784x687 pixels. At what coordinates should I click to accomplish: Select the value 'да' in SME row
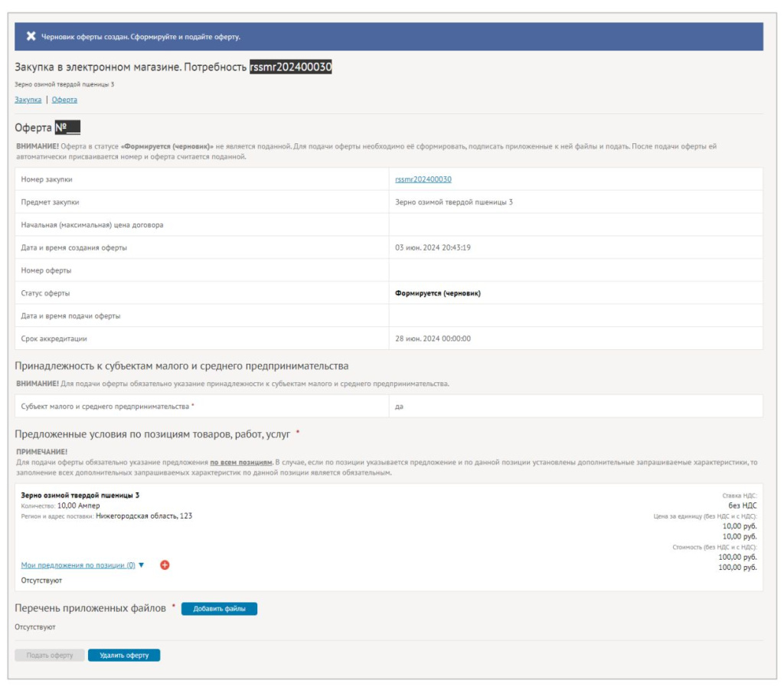399,407
